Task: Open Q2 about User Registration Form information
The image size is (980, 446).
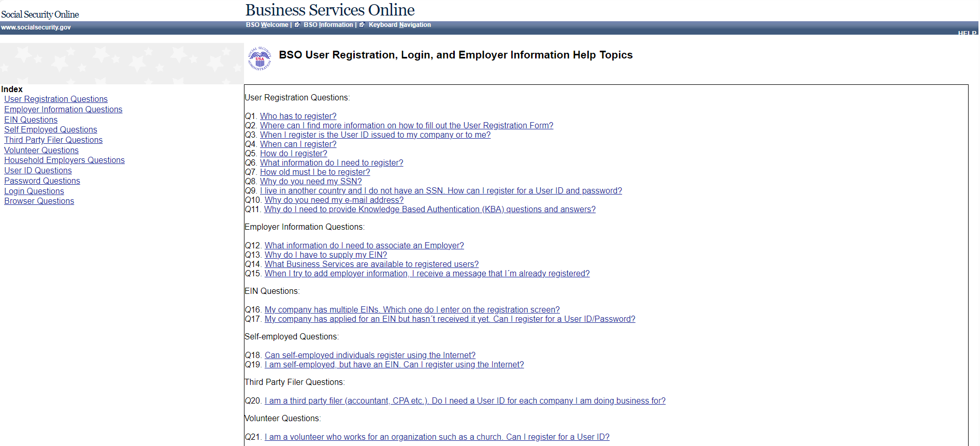Action: click(x=407, y=126)
